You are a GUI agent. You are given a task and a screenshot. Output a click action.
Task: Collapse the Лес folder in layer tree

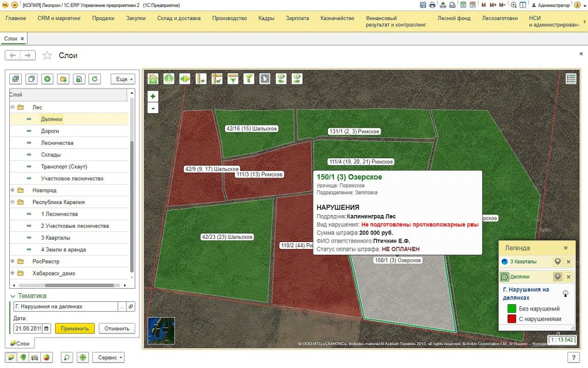[13, 107]
